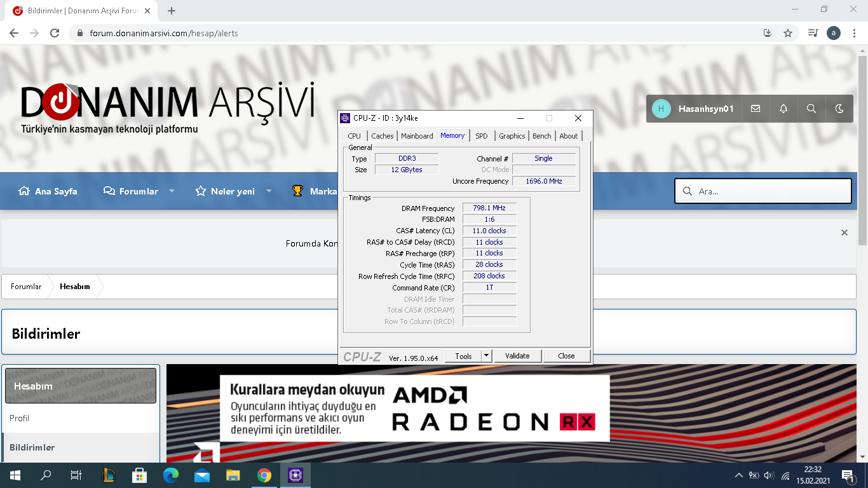Click the DRAM Frequency value 798.1 MHz
The image size is (868, 488).
click(x=489, y=208)
